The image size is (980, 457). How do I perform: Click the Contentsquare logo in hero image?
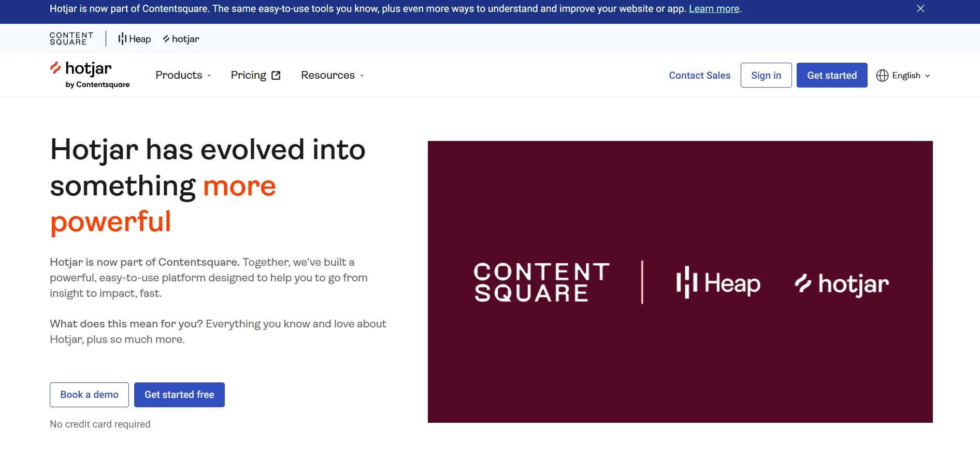tap(541, 282)
